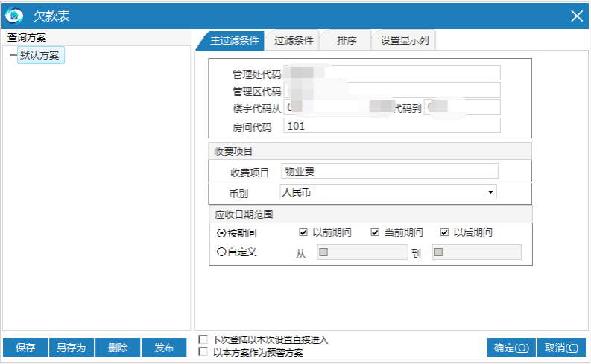Click the 取消(C) button
This screenshot has height=364, width=591.
point(561,347)
